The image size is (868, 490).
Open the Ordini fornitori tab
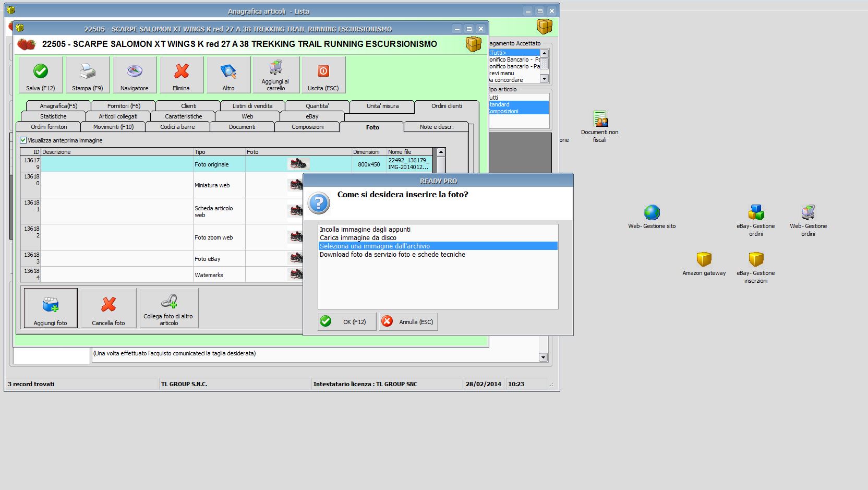coord(49,127)
